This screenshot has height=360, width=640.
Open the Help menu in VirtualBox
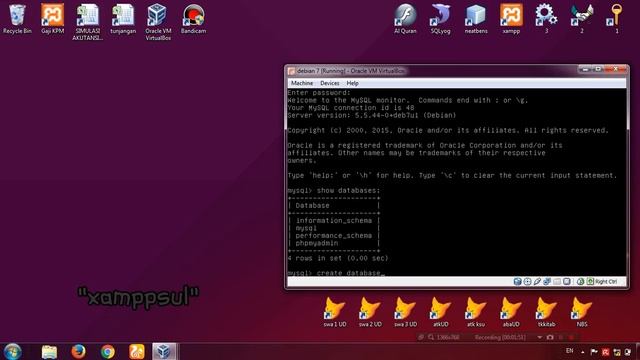pos(352,83)
